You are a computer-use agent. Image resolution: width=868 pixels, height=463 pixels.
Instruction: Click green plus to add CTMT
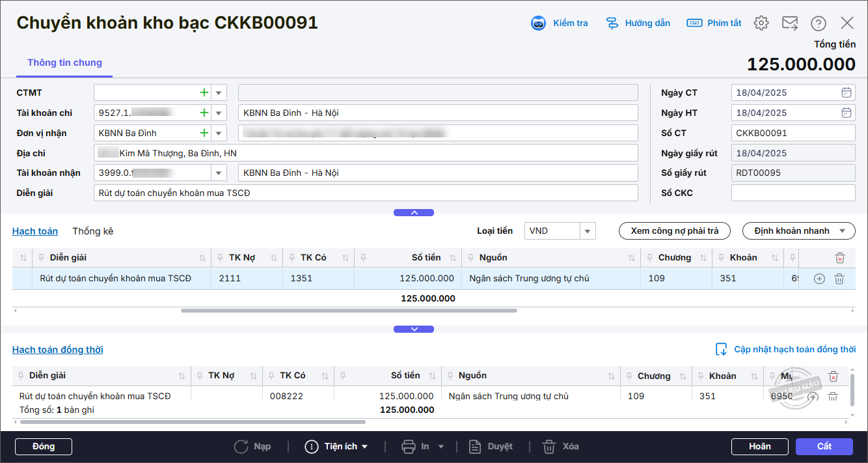click(204, 93)
